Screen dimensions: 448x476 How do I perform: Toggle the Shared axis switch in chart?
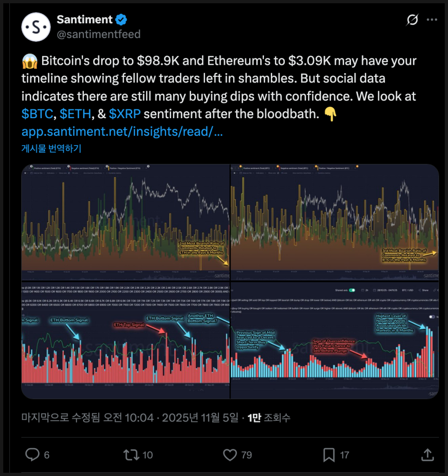coord(352,290)
